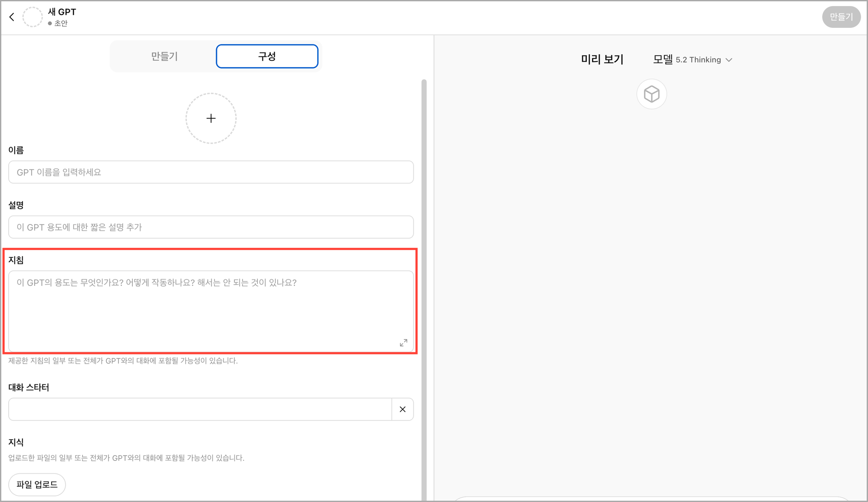Screen dimensions: 868x502
Task: Switch to the 만들기 tab
Action: pos(164,56)
